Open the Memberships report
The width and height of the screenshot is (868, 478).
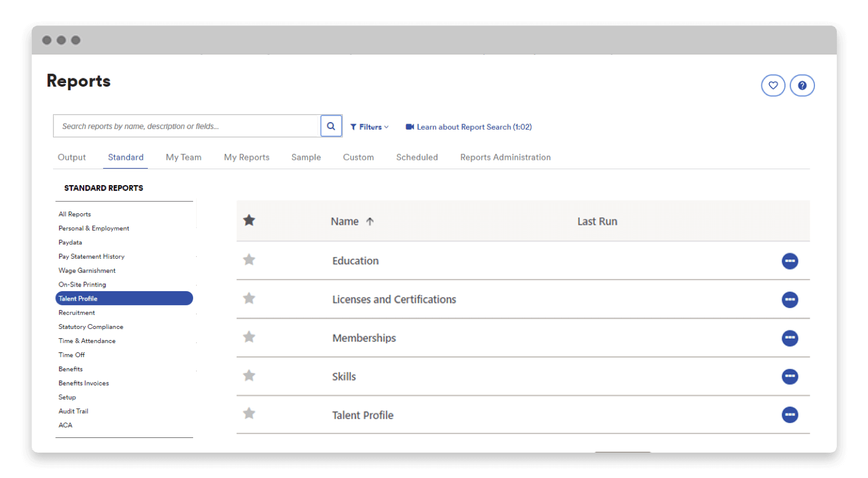coord(365,338)
